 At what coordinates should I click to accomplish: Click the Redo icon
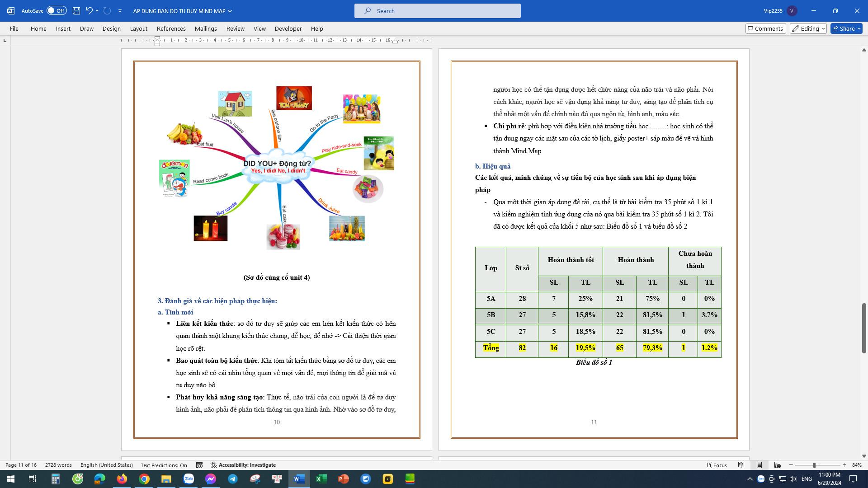coord(107,10)
